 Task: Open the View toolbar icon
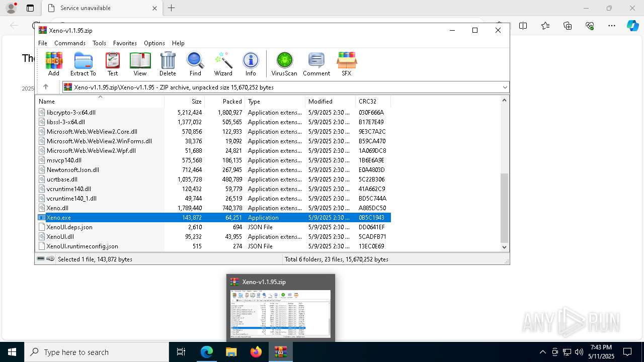pos(140,64)
